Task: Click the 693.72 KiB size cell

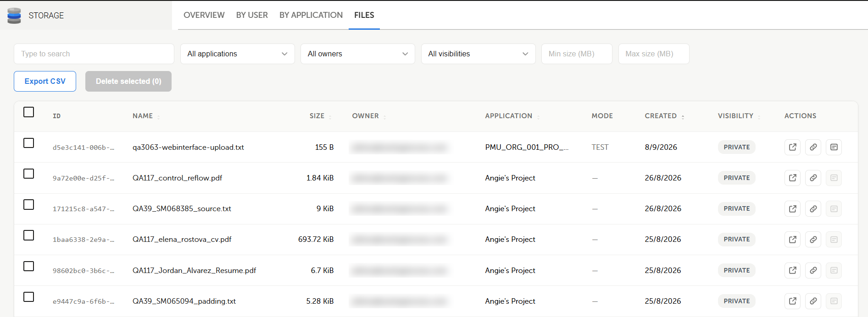Action: (316, 239)
